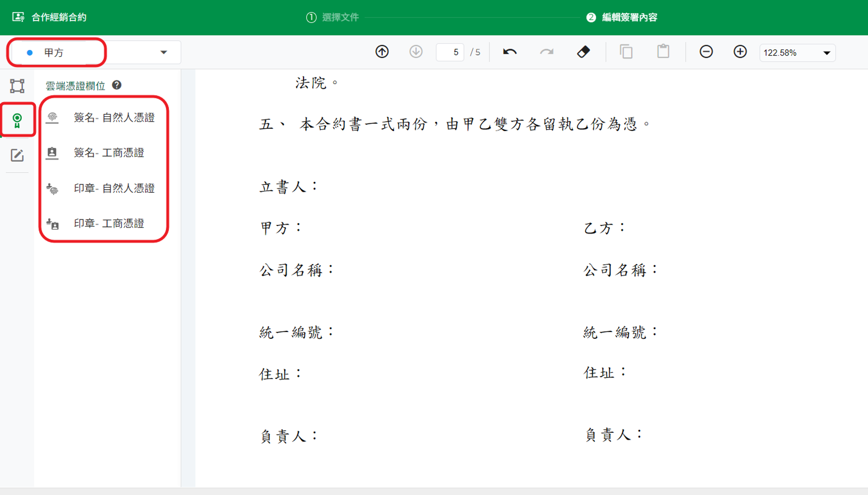Paste the copied field
The height and width of the screenshot is (495, 868).
tap(663, 51)
